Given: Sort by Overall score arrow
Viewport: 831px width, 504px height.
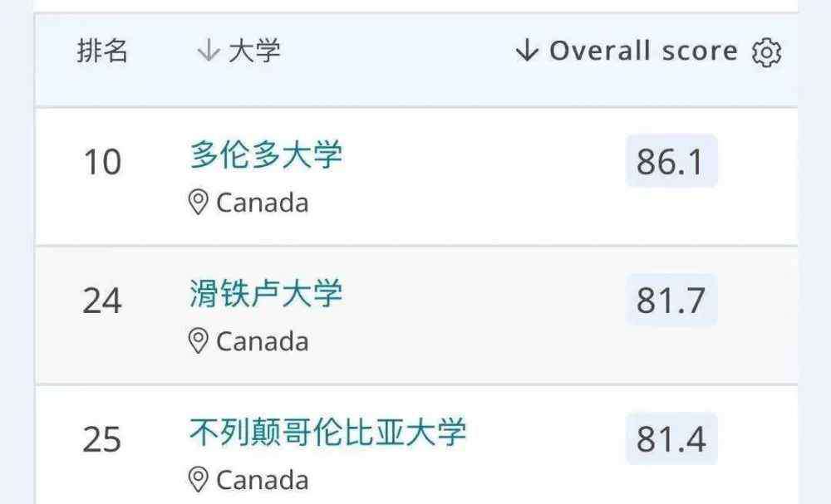Looking at the screenshot, I should 527,51.
